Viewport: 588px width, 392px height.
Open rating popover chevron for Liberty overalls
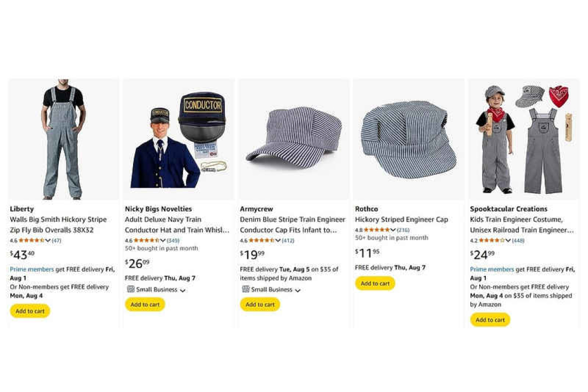(x=48, y=240)
